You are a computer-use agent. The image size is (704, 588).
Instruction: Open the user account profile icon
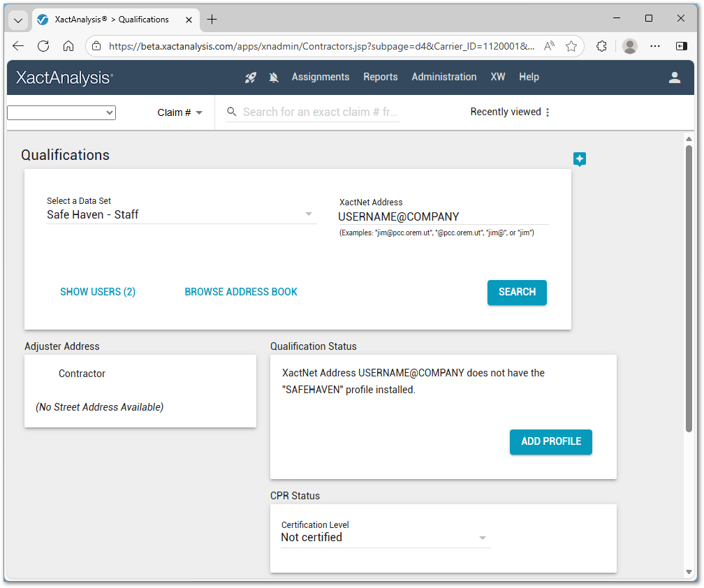click(x=675, y=78)
